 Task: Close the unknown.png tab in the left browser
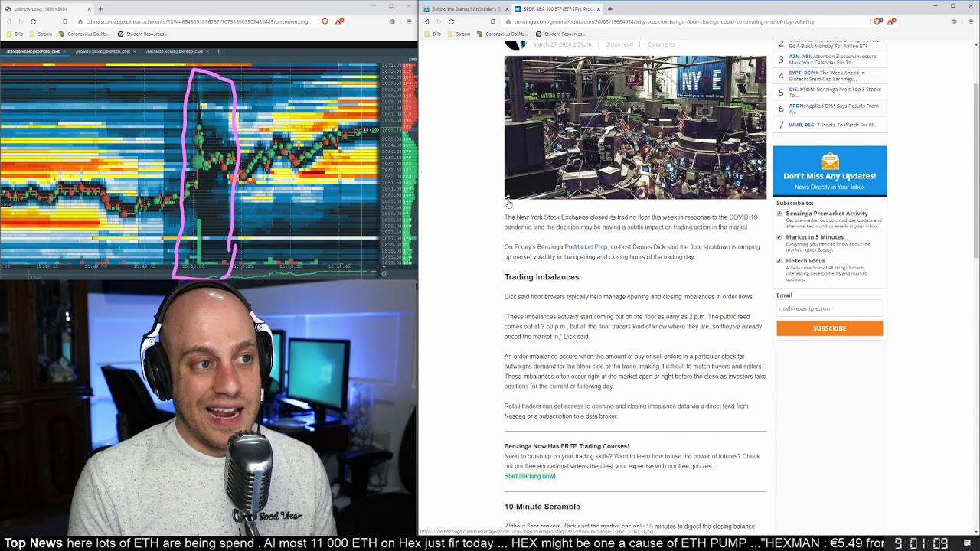(89, 9)
